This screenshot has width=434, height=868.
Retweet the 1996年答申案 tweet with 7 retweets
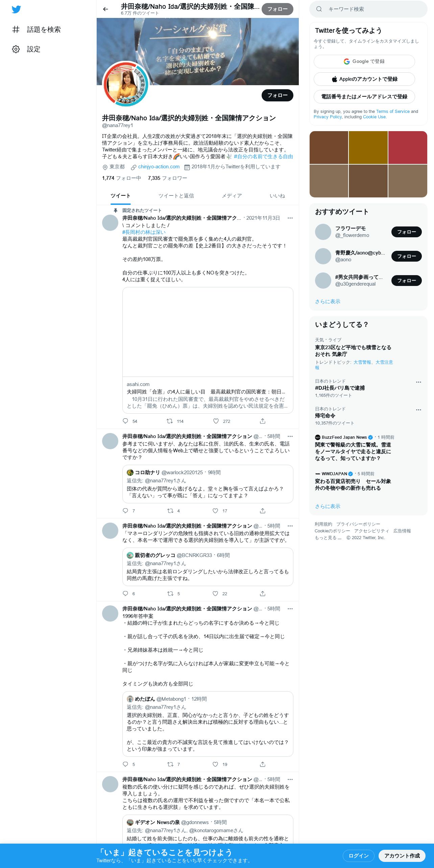tap(170, 764)
